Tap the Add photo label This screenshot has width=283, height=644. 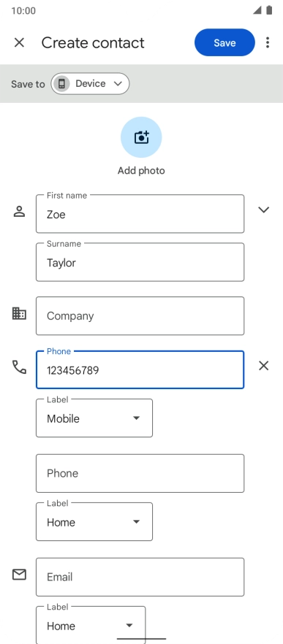tap(141, 170)
